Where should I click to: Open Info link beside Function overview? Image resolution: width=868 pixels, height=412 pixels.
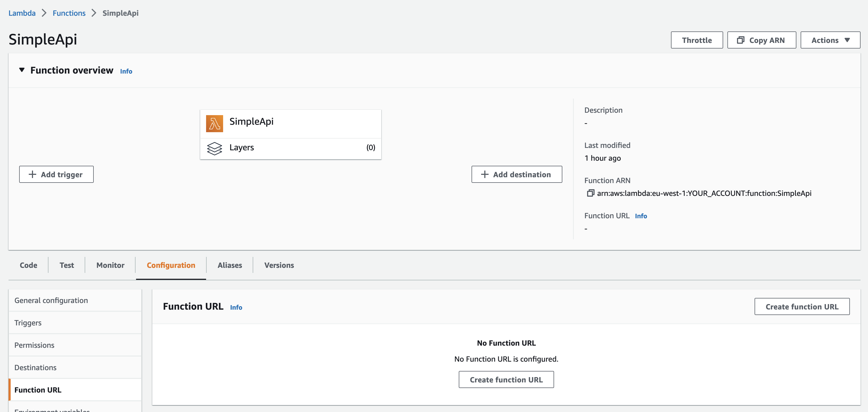click(126, 71)
